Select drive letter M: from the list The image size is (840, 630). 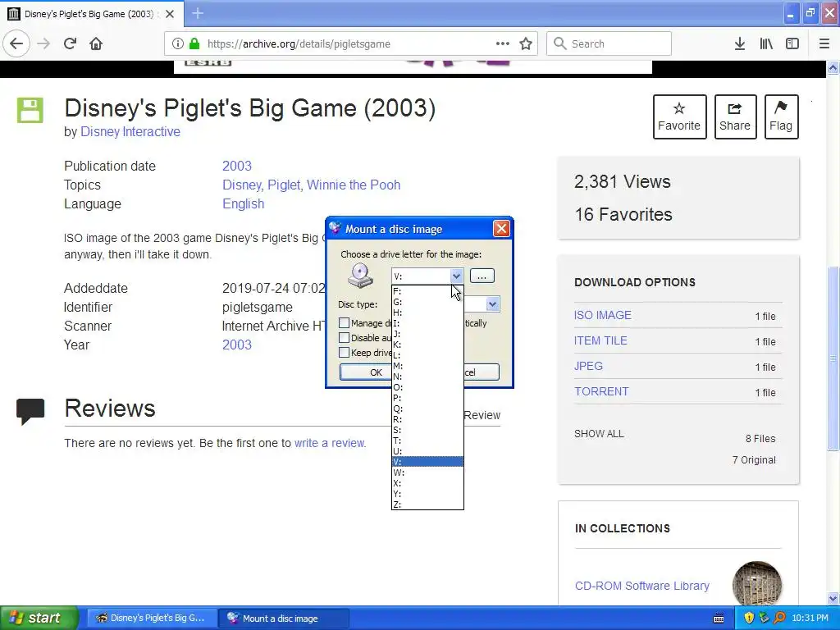click(427, 366)
